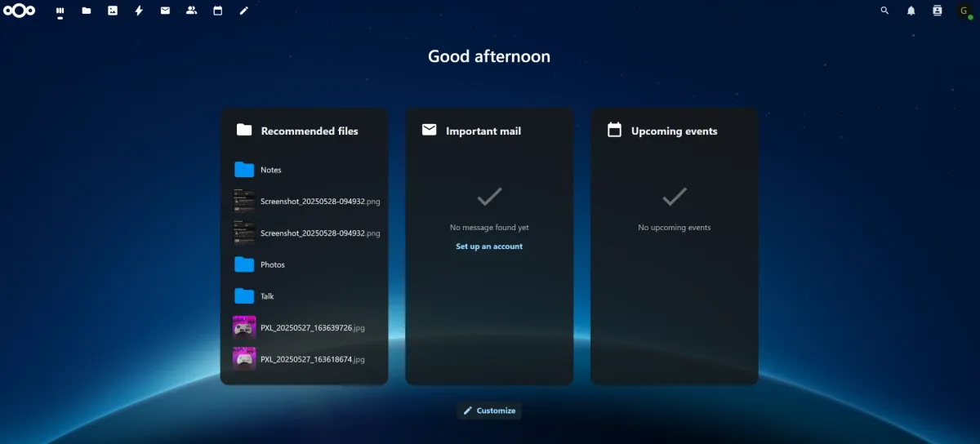Click the Important mail envelope icon
The image size is (980, 444).
pos(430,130)
